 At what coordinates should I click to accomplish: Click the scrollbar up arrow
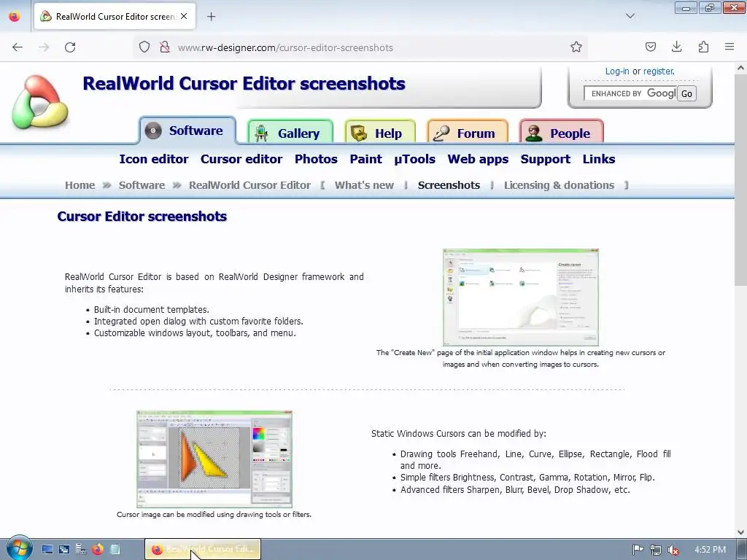coord(740,68)
